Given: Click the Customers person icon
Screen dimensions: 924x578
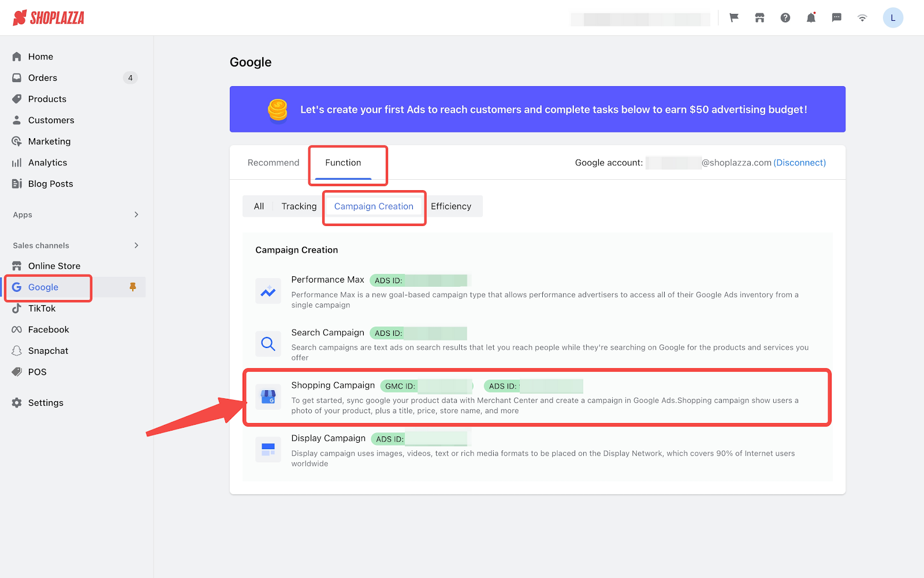Looking at the screenshot, I should coord(17,120).
